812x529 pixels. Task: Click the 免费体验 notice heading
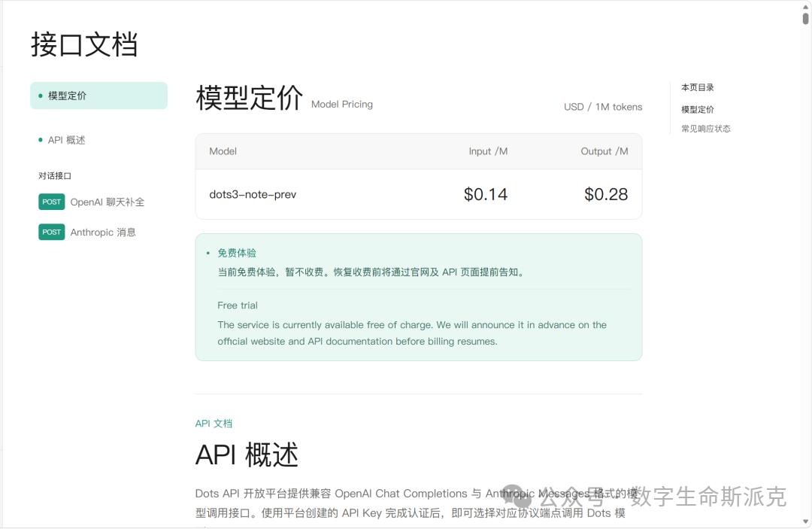[237, 253]
